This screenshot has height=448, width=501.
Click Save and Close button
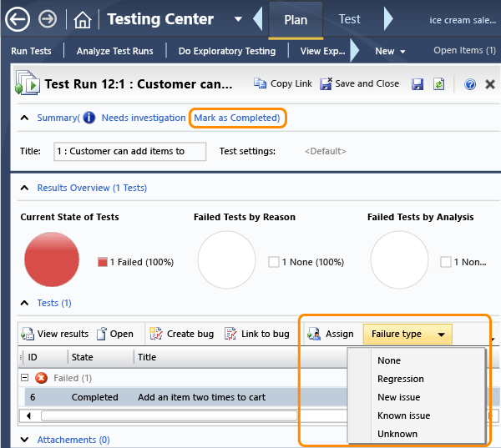coord(359,84)
